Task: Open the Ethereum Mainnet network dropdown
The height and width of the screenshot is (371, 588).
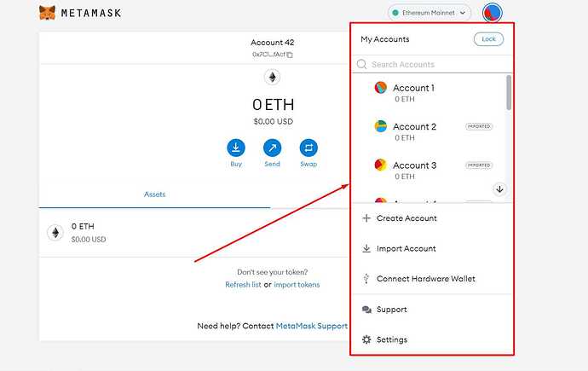Action: point(429,13)
